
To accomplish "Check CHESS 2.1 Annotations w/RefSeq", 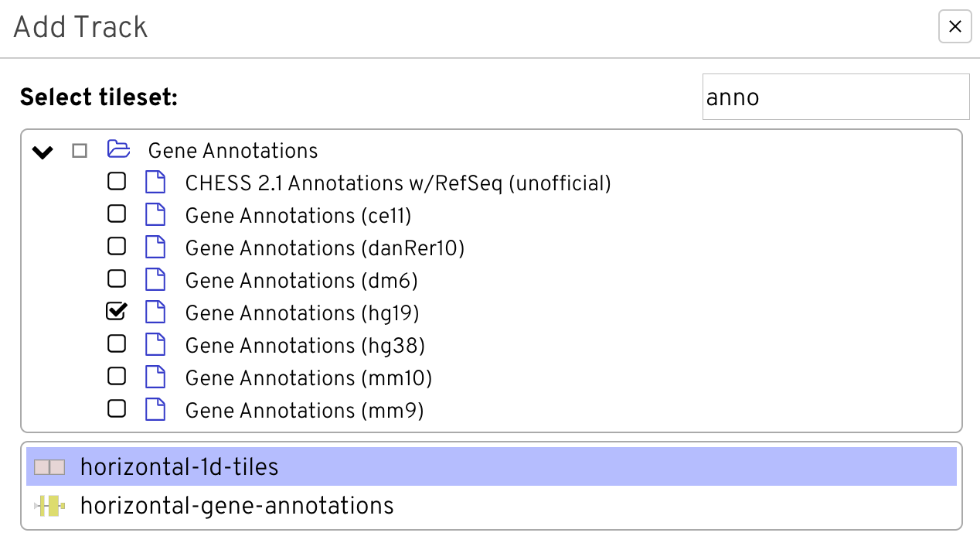I will coord(117,182).
